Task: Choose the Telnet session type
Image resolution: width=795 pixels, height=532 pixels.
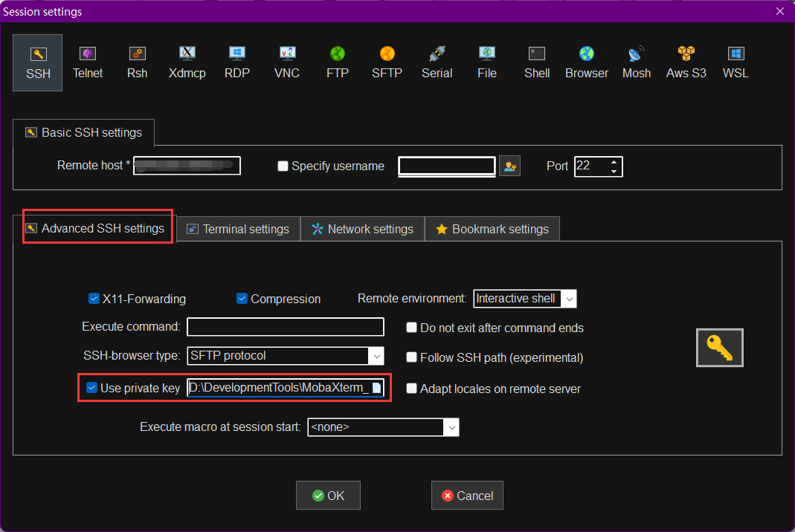Action: point(88,63)
